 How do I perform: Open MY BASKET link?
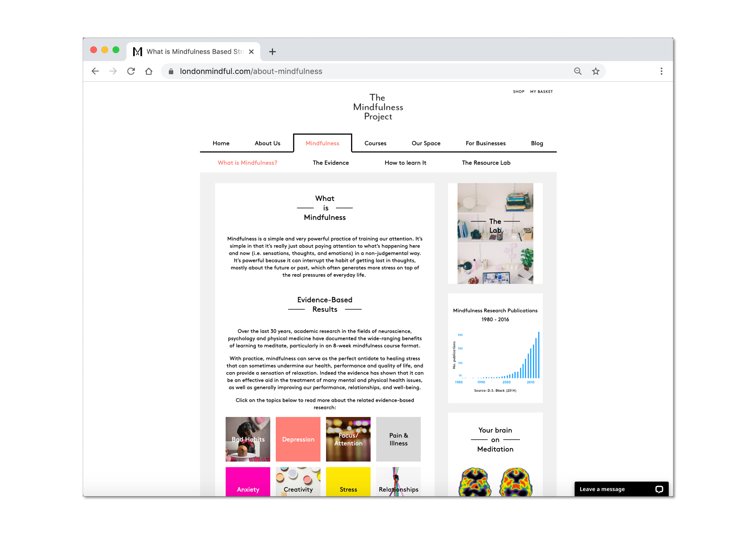tap(541, 92)
